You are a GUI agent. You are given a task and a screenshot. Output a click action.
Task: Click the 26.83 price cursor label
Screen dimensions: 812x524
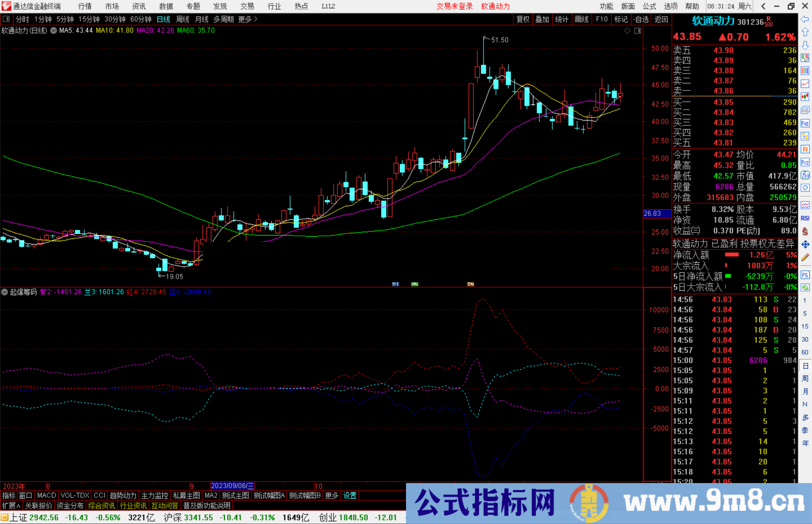pos(657,213)
